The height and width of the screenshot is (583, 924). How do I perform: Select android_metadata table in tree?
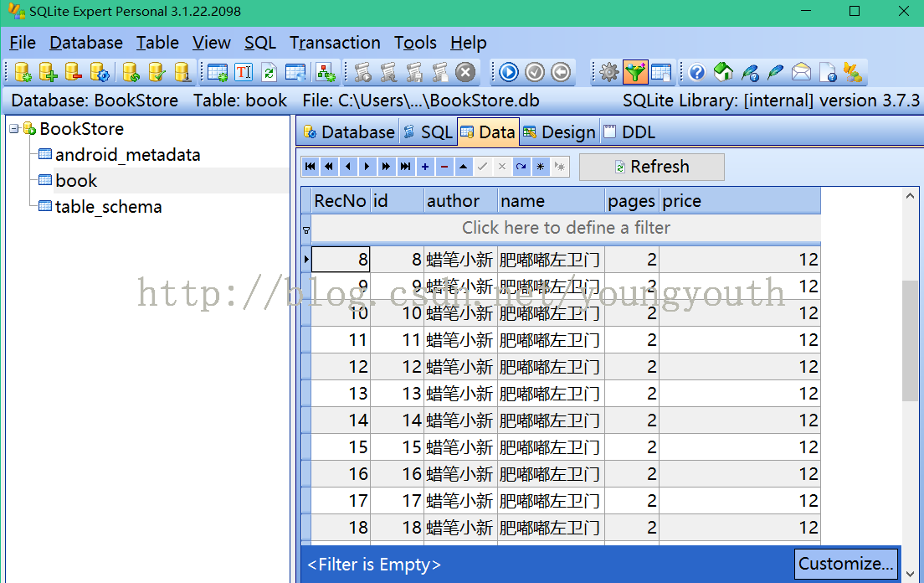coord(127,155)
